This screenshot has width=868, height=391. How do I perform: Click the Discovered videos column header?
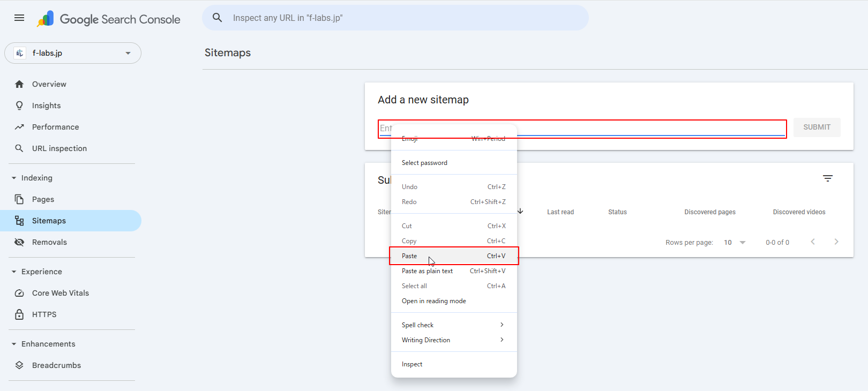799,212
